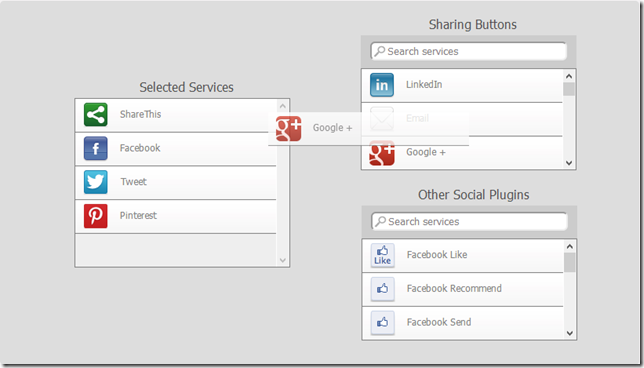This screenshot has width=644, height=368.
Task: Select the Facebook Recommend label text
Action: click(454, 288)
